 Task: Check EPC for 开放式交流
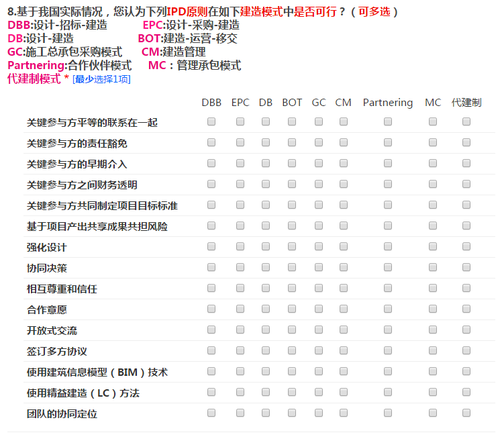240,330
